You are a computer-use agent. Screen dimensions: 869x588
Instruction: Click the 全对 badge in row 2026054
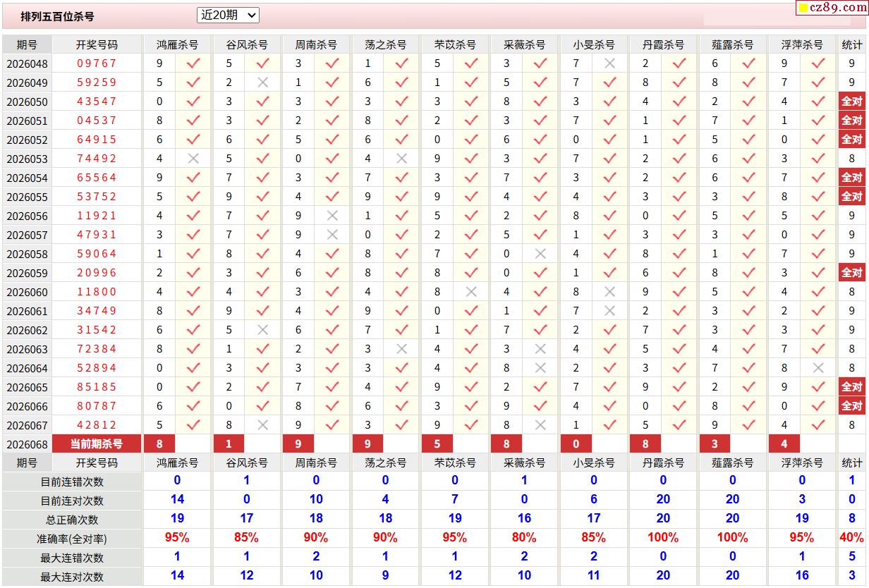[852, 177]
